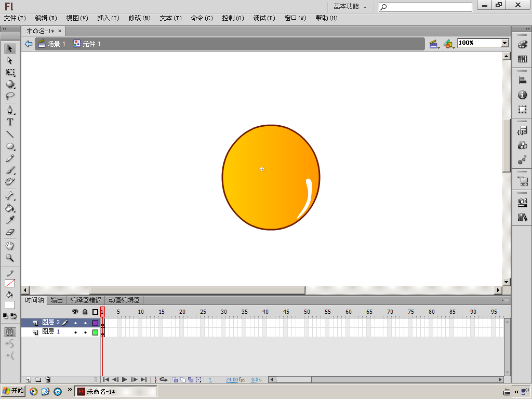
Task: Switch to the 动画编辑器 tab
Action: 124,300
